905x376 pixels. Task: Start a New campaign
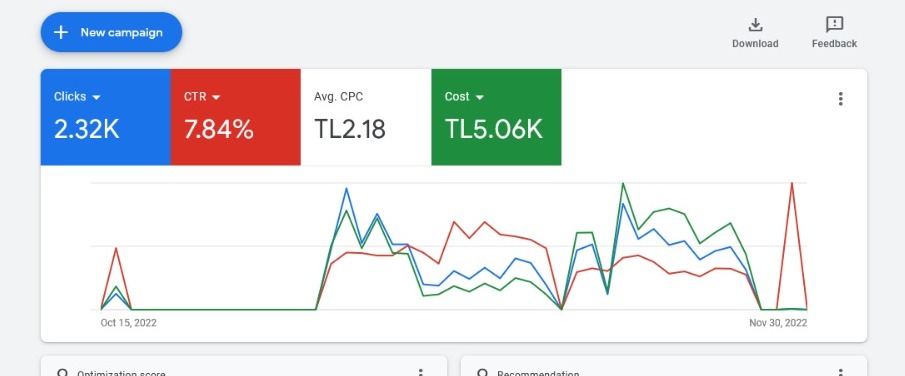click(x=111, y=32)
